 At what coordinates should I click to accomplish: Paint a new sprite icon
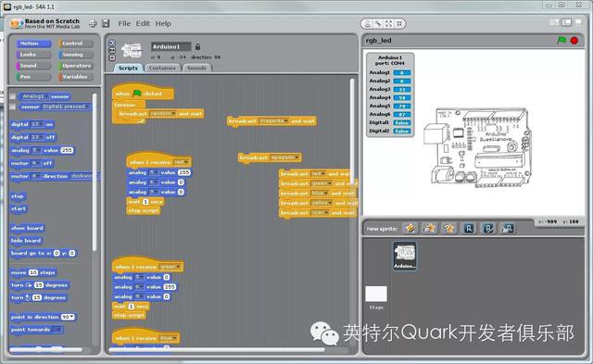point(410,228)
